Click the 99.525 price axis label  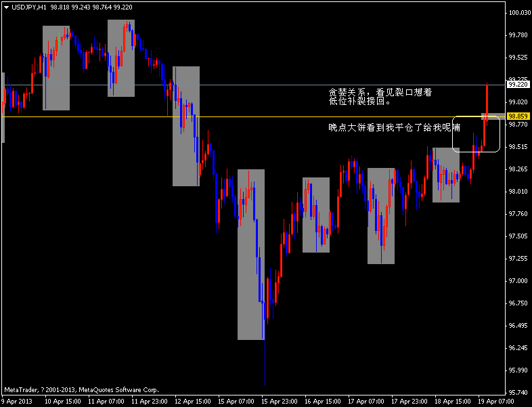(x=518, y=58)
